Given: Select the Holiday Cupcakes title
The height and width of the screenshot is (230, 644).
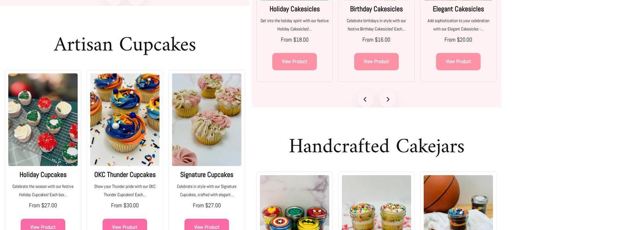Looking at the screenshot, I should [x=43, y=175].
